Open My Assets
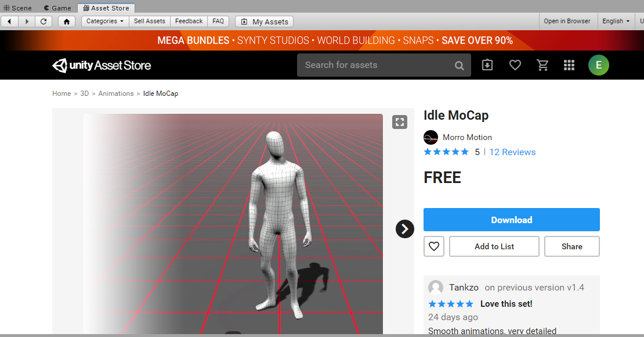 264,22
